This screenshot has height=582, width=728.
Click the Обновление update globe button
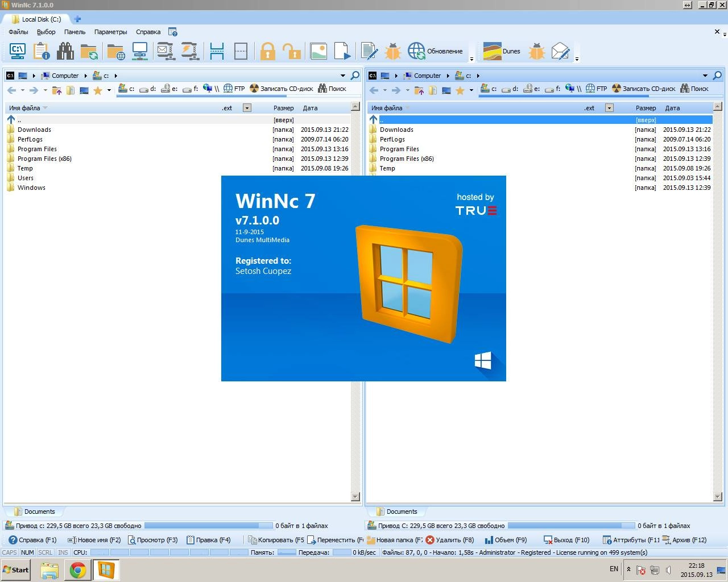436,51
